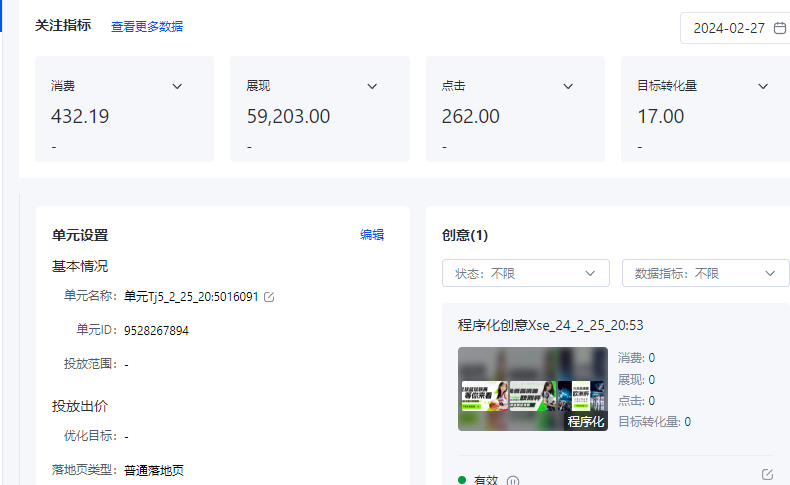Select the 展现 value 59,203.00
This screenshot has width=790, height=485.
click(x=288, y=116)
